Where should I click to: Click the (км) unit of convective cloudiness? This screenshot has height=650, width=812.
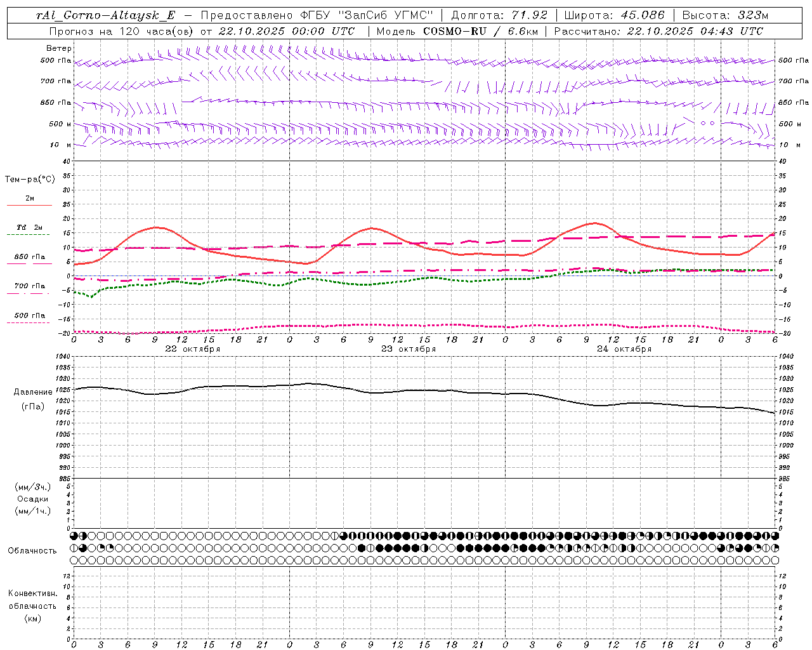tap(33, 618)
